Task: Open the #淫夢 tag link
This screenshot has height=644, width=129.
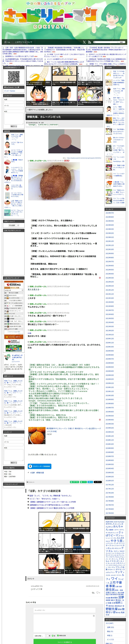Action: point(33,473)
